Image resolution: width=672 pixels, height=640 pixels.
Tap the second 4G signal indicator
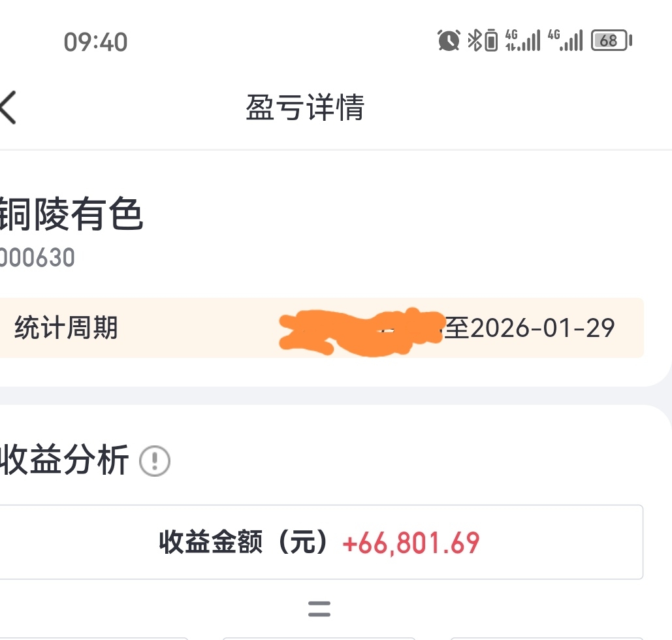pos(565,40)
